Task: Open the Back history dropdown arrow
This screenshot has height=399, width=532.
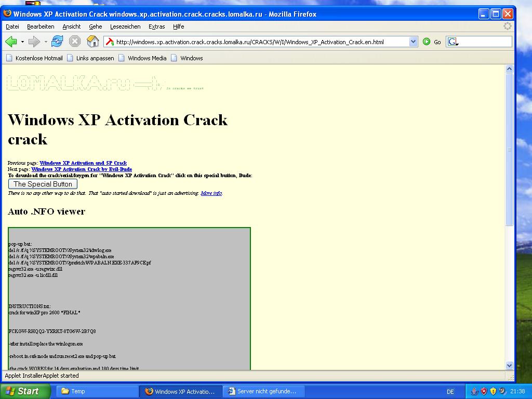Action: pos(22,42)
